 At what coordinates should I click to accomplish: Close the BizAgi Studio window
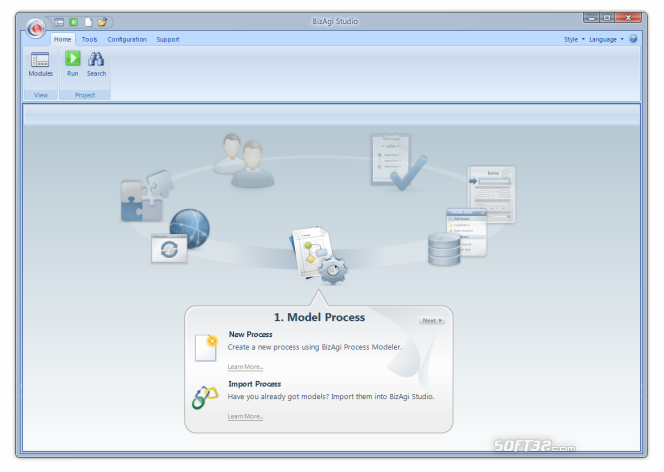(628, 17)
